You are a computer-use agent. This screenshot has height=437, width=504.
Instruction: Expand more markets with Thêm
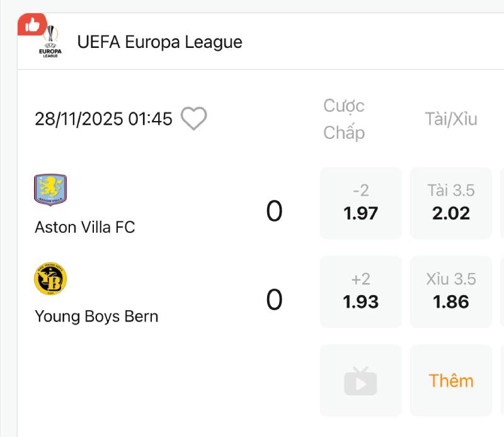tap(451, 381)
